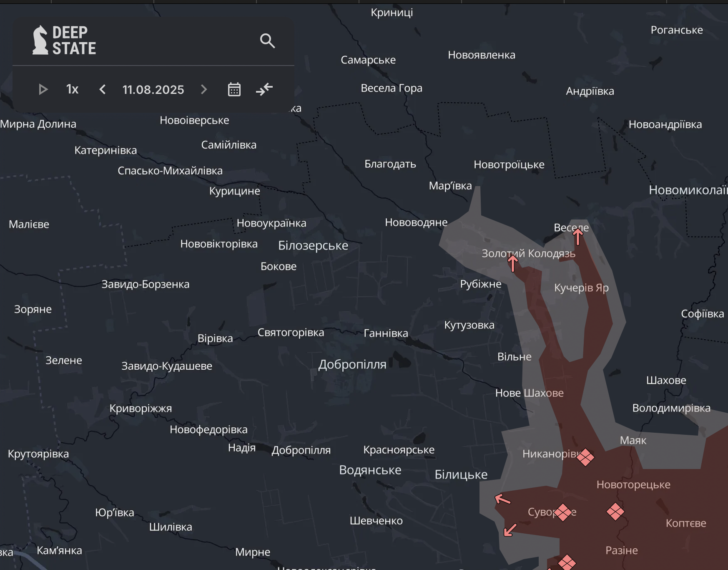
Task: Select diamond marker overlapping Суворове label
Action: coord(563,512)
